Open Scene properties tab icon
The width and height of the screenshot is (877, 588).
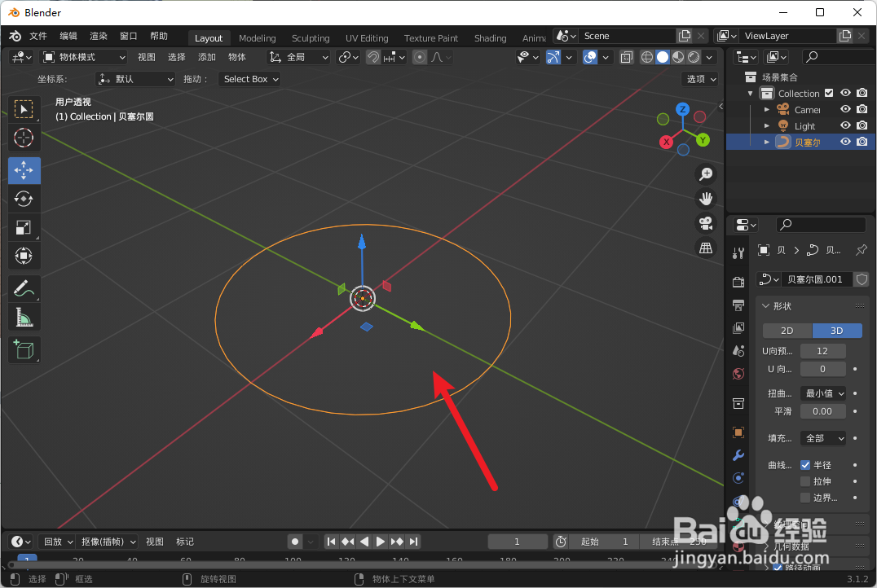point(738,351)
